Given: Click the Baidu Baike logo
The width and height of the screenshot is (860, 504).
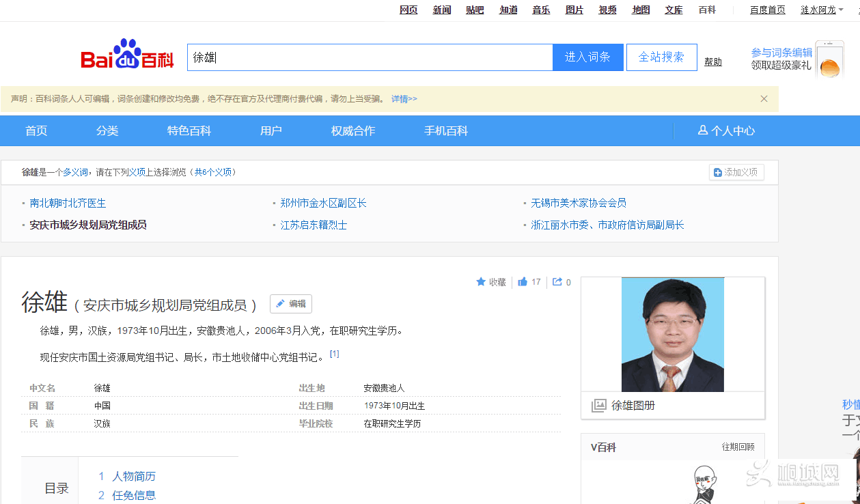Looking at the screenshot, I should pyautogui.click(x=127, y=55).
